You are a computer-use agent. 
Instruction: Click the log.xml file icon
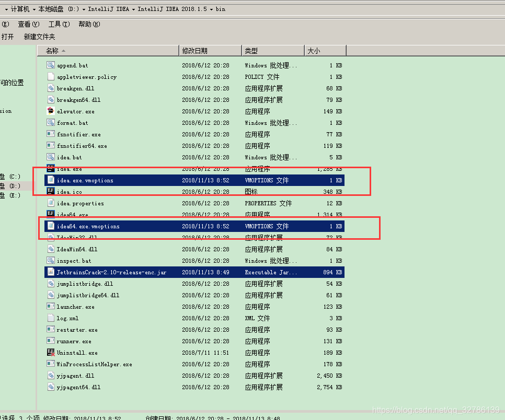click(x=51, y=318)
